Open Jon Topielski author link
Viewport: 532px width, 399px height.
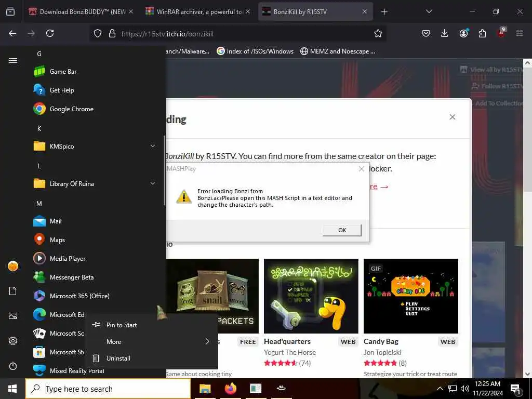382,353
